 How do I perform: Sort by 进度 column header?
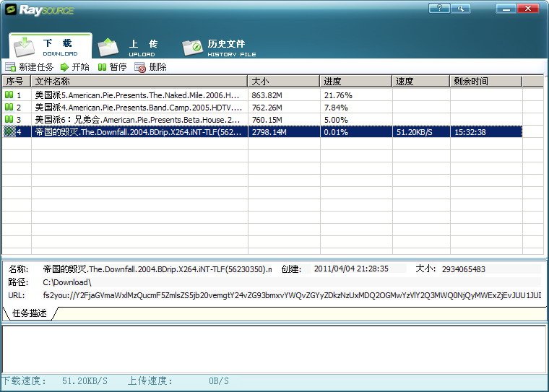[355, 81]
